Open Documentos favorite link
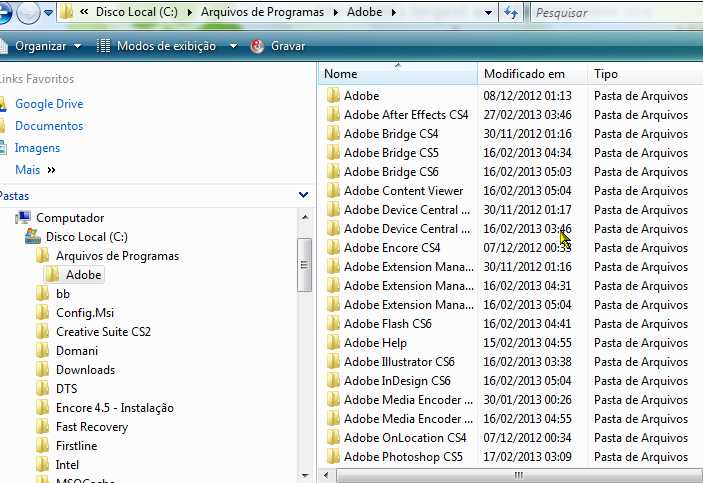The image size is (703, 483). point(49,126)
